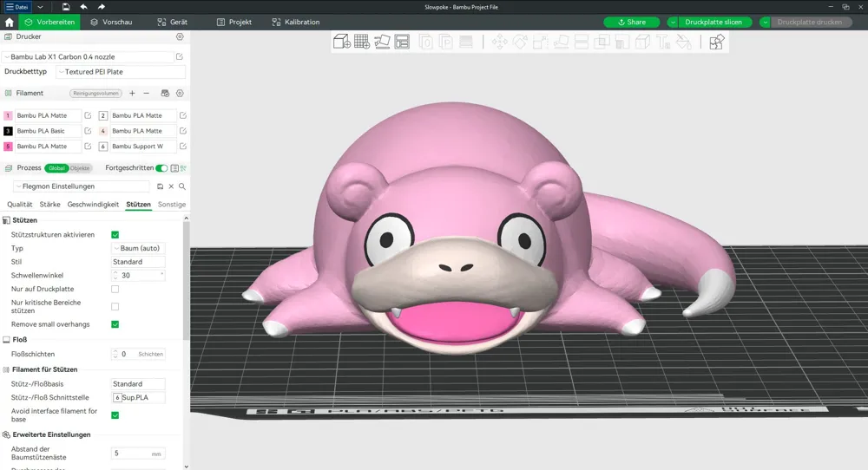
Task: Click the Druckplatte slicen button
Action: click(714, 23)
